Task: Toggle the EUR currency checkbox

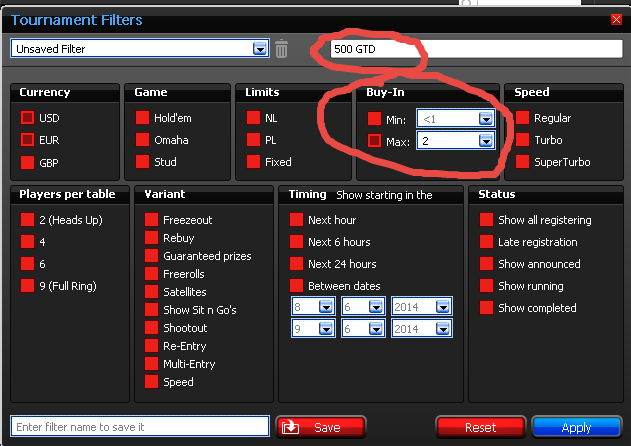Action: [27, 140]
